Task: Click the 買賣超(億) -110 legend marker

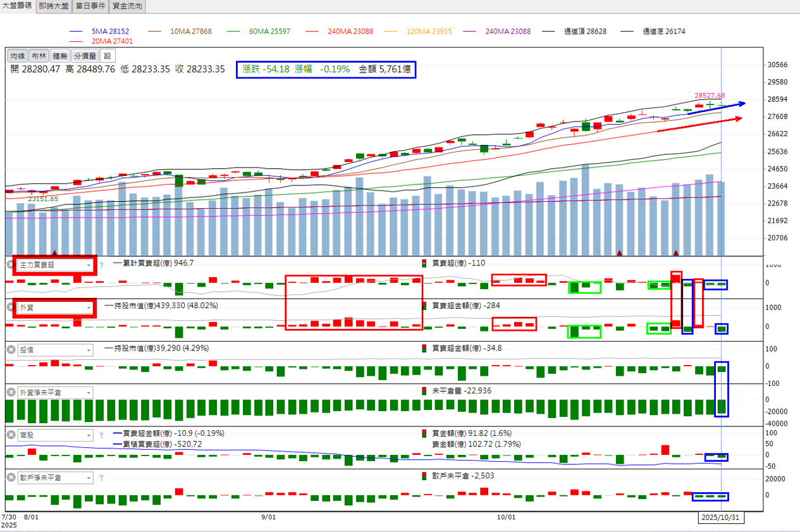Action: (x=424, y=263)
